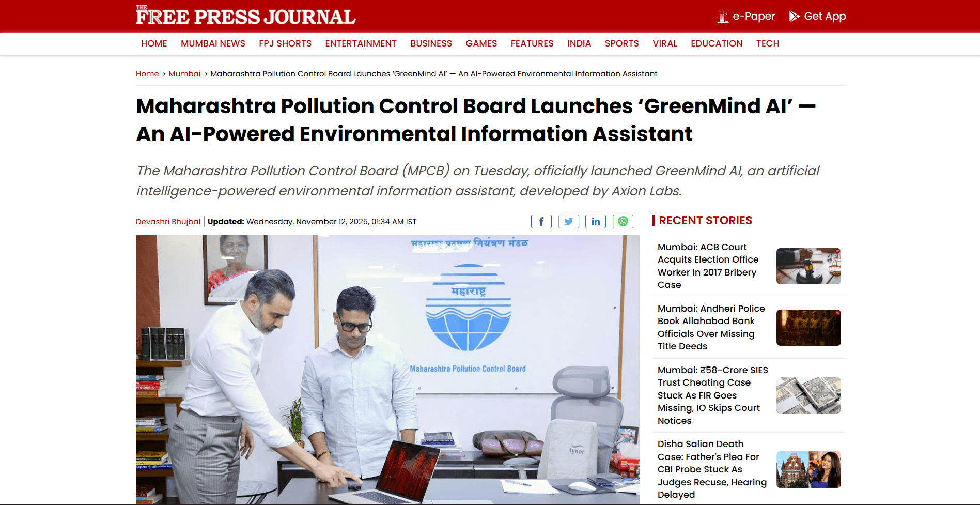Open the e-Paper link
Viewport: 980px width, 505px height.
[745, 16]
